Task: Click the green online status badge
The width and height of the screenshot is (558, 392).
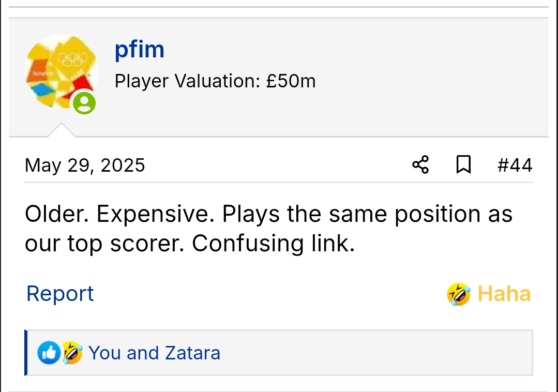Action: (84, 102)
